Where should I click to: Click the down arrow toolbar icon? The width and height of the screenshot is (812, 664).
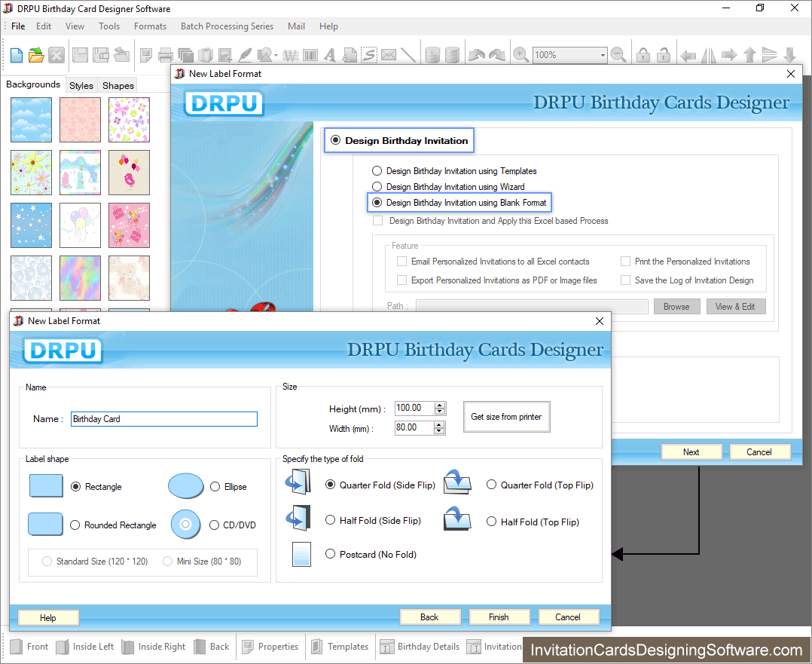(x=789, y=54)
